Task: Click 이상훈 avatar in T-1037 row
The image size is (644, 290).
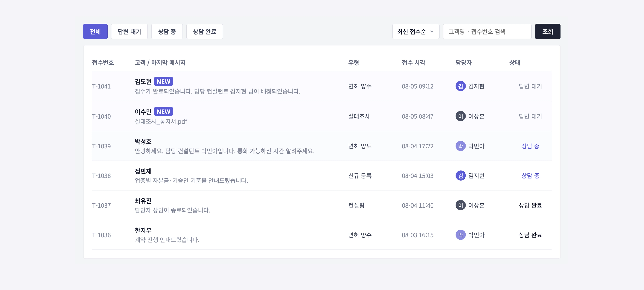Action: coord(460,205)
